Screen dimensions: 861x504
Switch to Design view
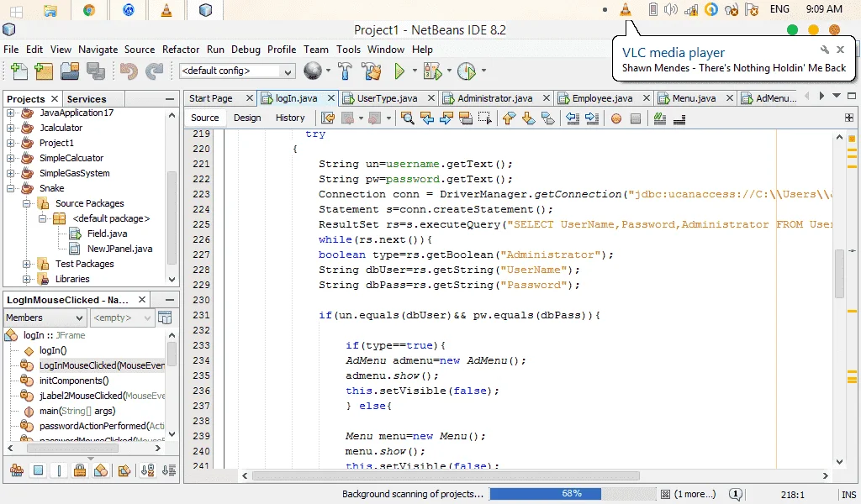(247, 118)
